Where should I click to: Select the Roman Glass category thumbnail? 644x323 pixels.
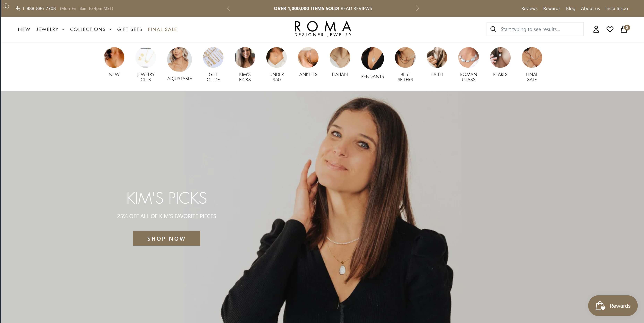(x=468, y=57)
